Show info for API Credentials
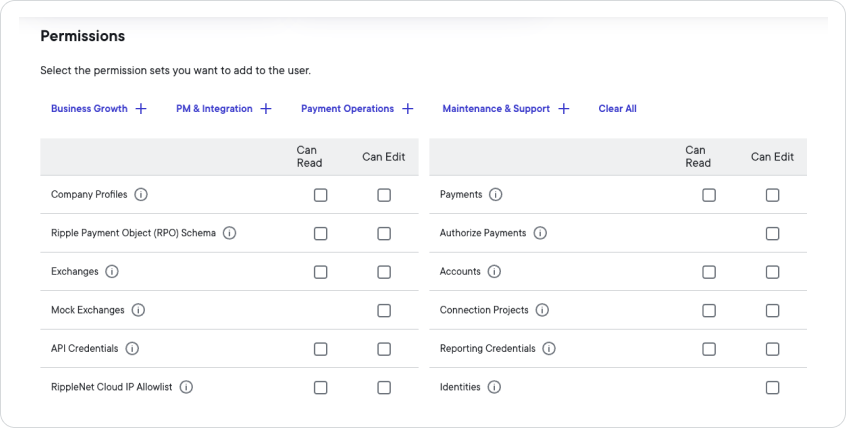The width and height of the screenshot is (846, 428). coord(132,349)
